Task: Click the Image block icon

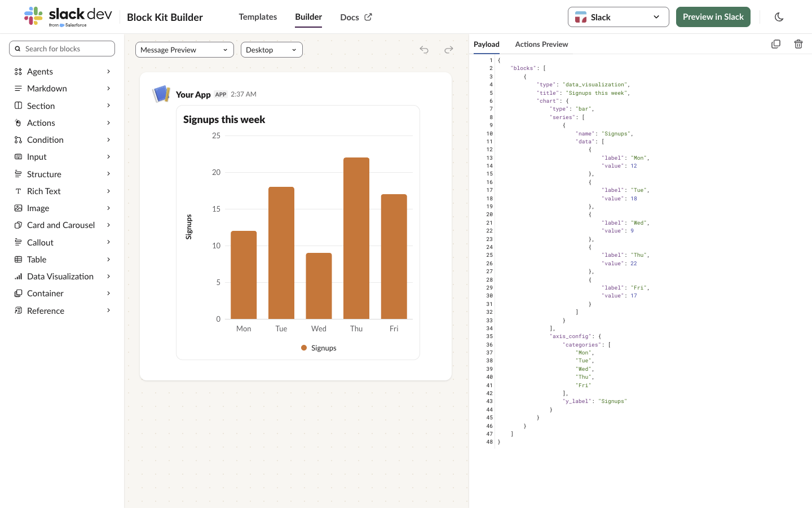Action: coord(18,208)
